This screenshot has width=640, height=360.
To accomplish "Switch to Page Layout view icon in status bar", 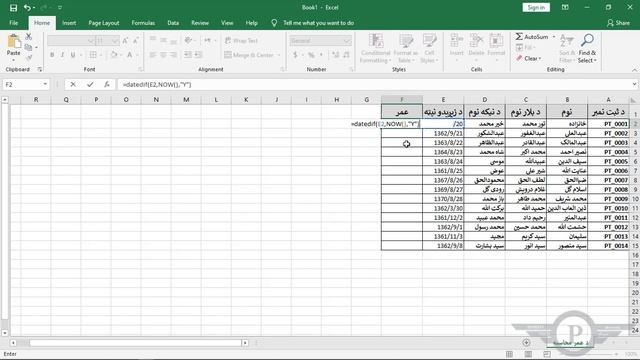I will [x=528, y=354].
